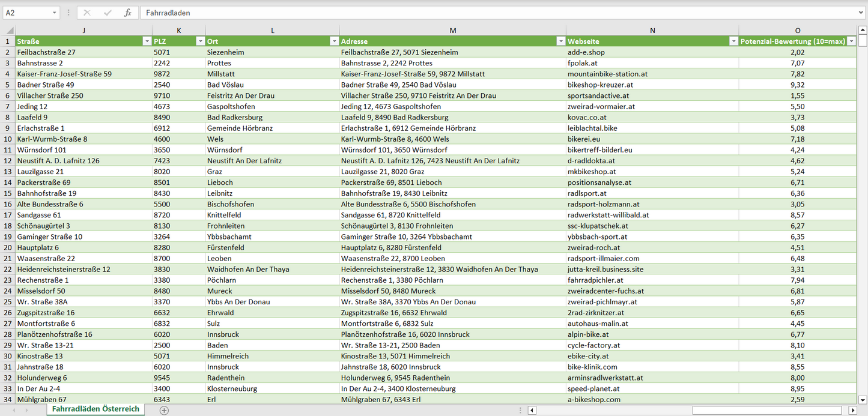Click the Select All corner triangle
The width and height of the screenshot is (868, 416).
tap(9, 31)
